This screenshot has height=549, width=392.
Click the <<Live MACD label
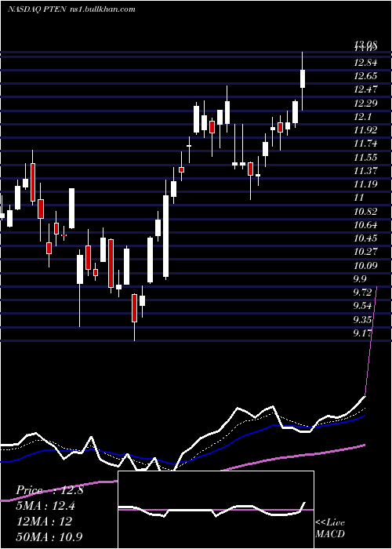[330, 528]
